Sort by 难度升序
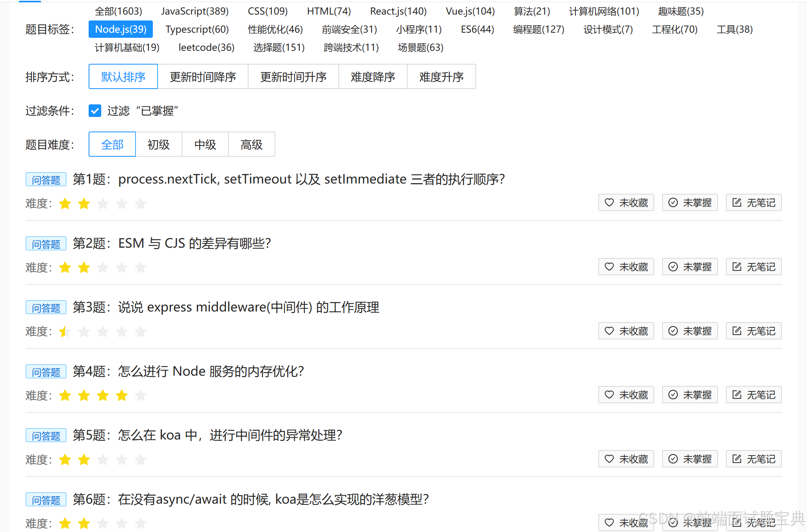Image resolution: width=807 pixels, height=532 pixels. click(441, 77)
